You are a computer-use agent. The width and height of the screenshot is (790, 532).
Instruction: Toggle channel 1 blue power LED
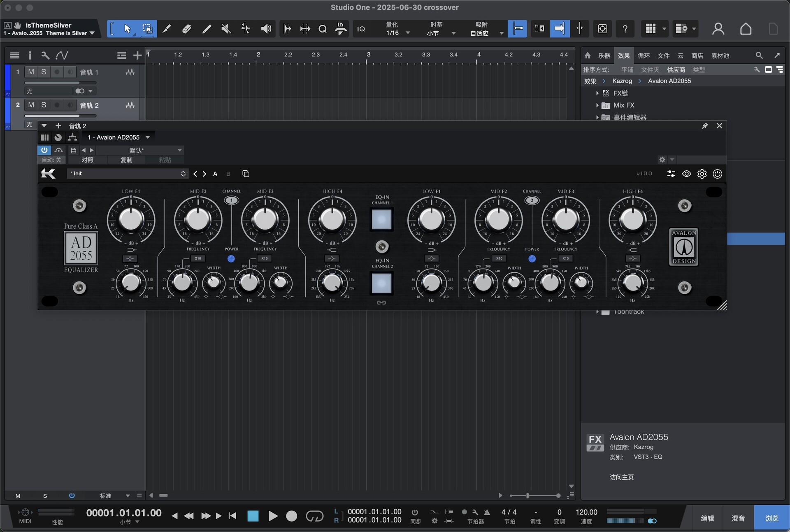231,259
